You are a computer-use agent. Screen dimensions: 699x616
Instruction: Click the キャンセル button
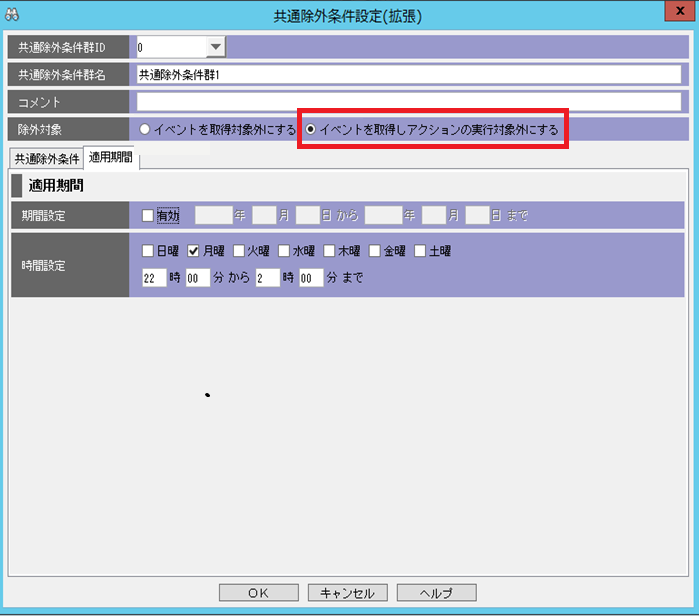347,593
